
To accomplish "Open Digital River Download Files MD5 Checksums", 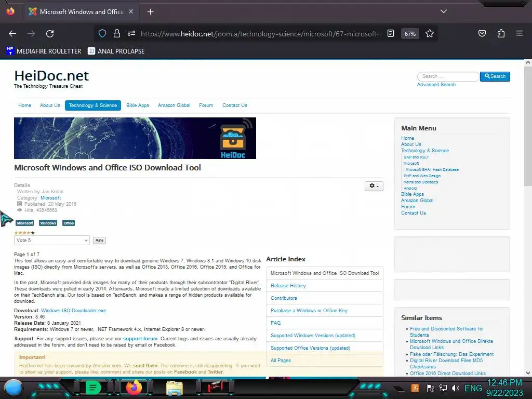I will (446, 363).
